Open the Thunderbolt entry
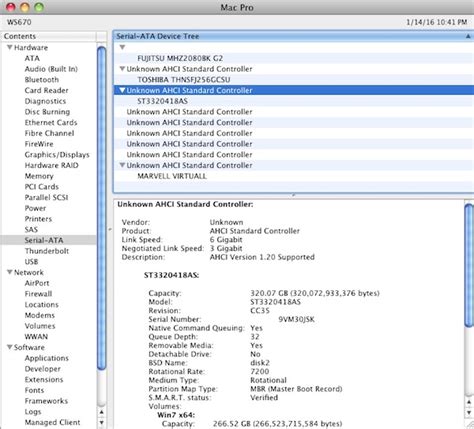The width and height of the screenshot is (474, 429). [x=47, y=251]
